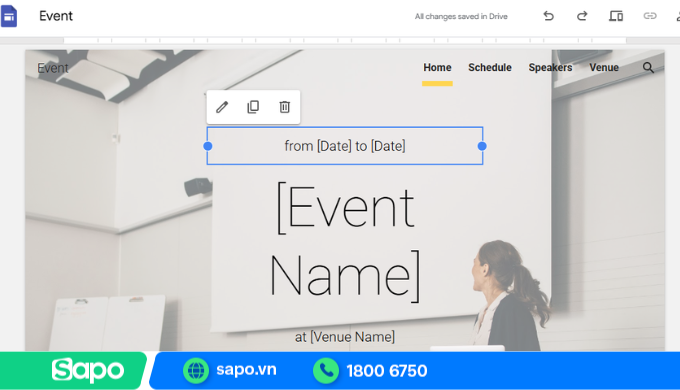Grab the right resize handle of text box
The width and height of the screenshot is (680, 390).
(x=482, y=146)
